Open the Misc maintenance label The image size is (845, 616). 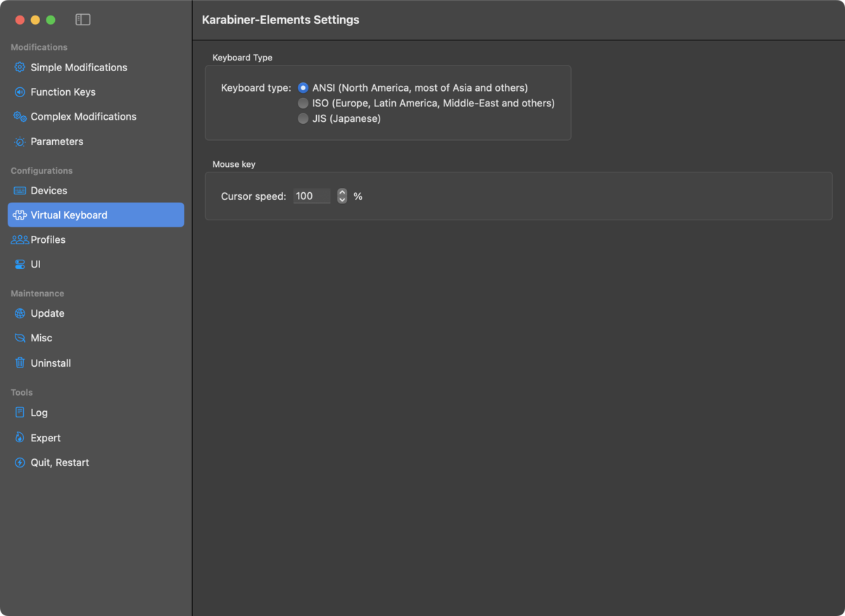pyautogui.click(x=42, y=338)
